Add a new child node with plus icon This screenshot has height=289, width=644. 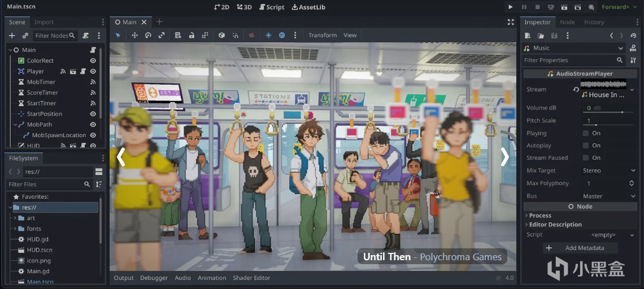pos(12,36)
